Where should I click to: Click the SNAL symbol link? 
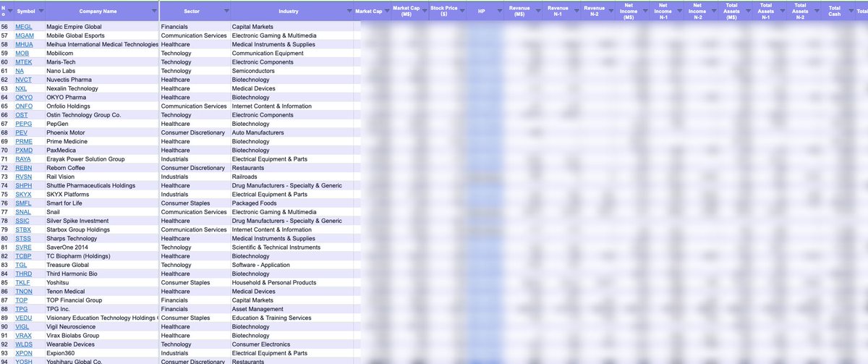pyautogui.click(x=23, y=212)
